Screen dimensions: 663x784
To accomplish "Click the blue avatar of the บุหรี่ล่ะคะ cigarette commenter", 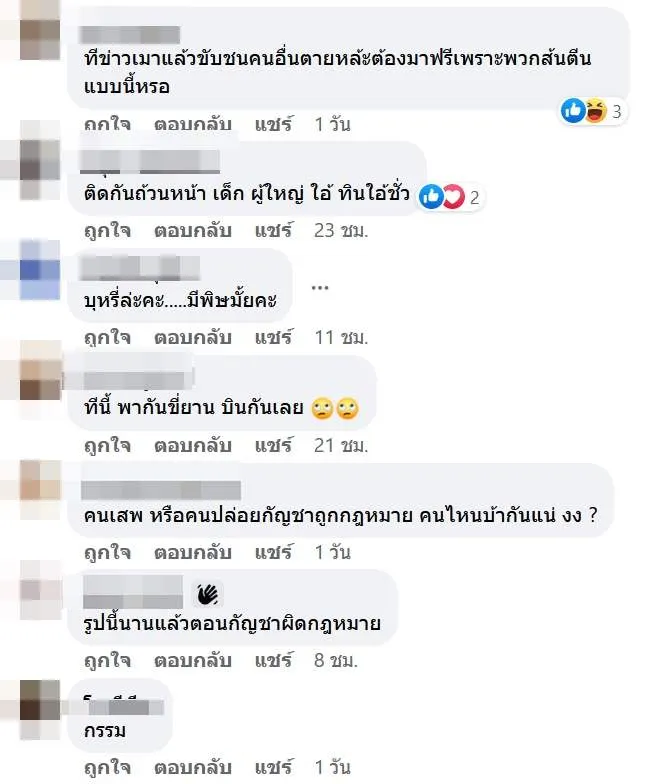I will [40, 270].
